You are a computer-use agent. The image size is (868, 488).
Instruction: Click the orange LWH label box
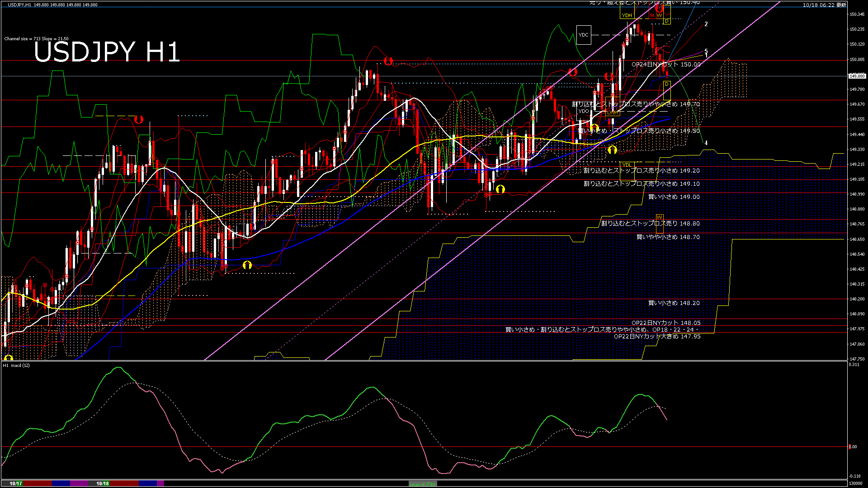click(x=612, y=113)
